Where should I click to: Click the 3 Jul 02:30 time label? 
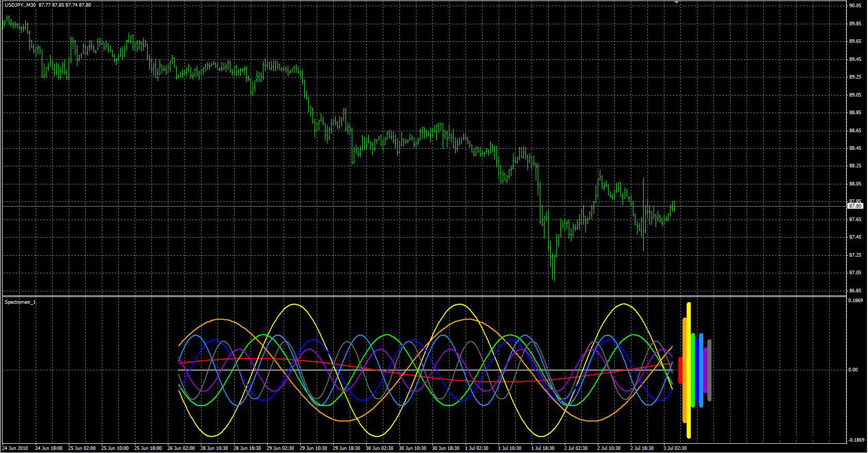pyautogui.click(x=675, y=448)
